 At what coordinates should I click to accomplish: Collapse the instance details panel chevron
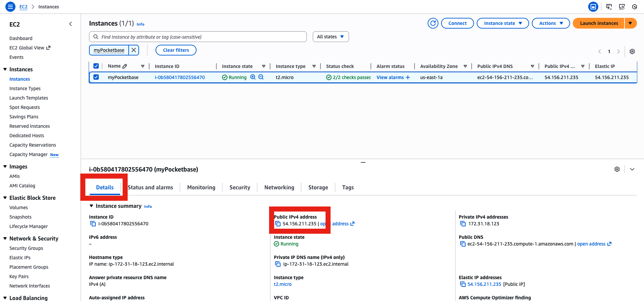(x=632, y=169)
